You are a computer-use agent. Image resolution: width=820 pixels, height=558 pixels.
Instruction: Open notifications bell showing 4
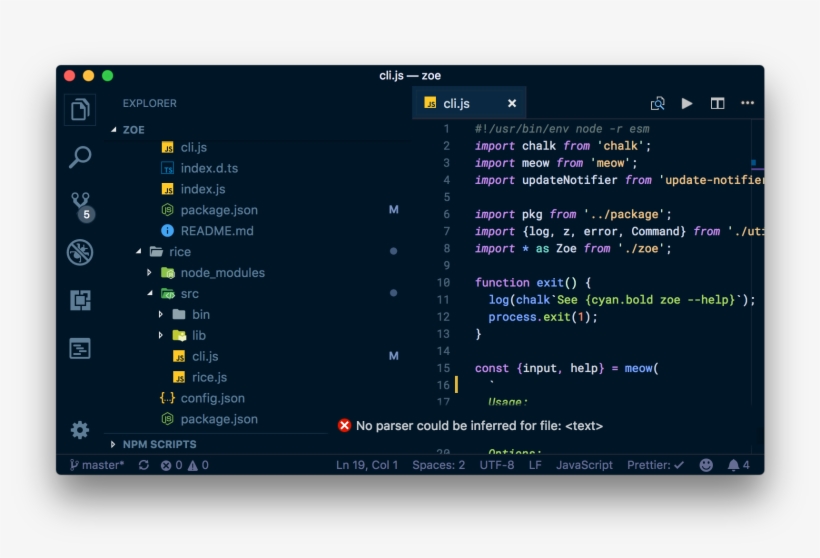coord(738,465)
